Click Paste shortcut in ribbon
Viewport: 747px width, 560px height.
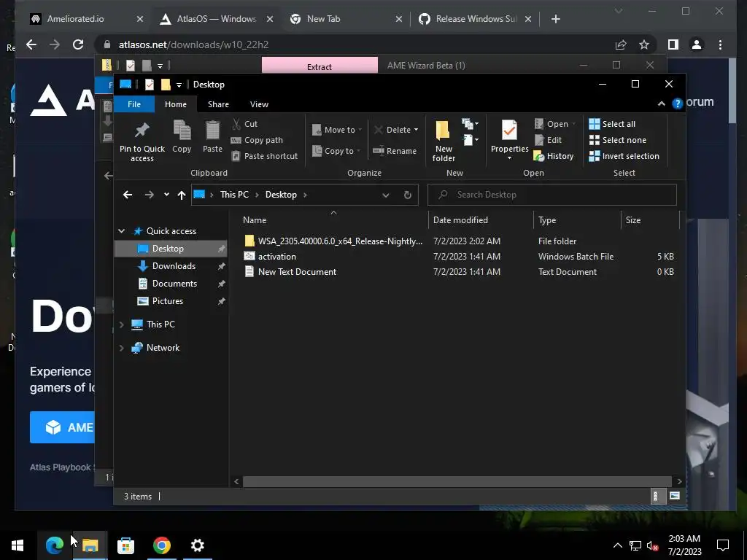265,156
